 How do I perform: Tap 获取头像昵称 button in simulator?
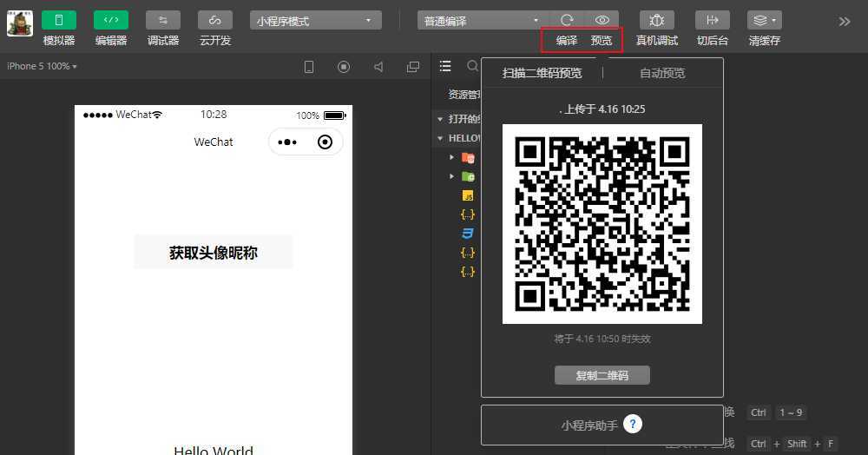click(x=214, y=253)
